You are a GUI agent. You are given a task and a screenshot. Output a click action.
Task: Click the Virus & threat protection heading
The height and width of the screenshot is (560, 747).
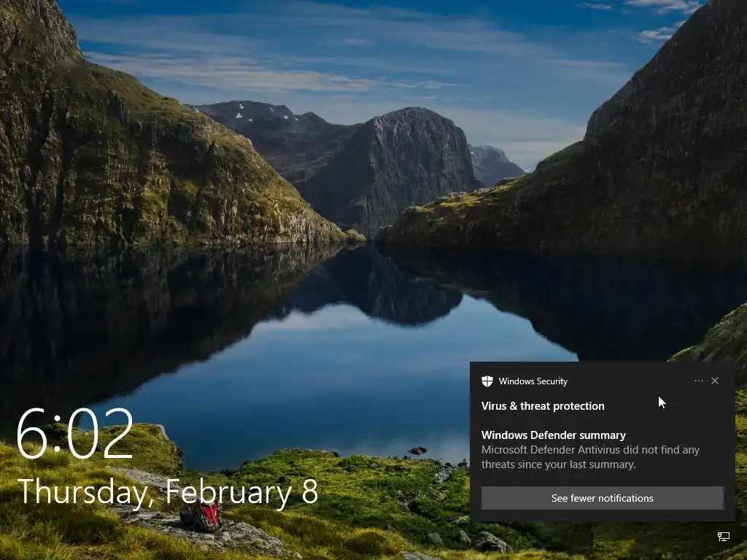tap(543, 406)
